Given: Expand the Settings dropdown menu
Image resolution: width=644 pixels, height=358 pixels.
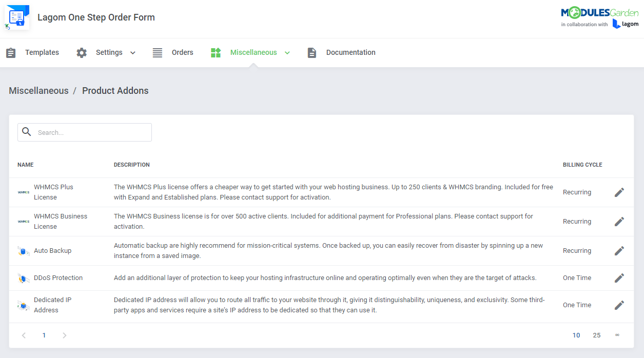Looking at the screenshot, I should coord(133,52).
